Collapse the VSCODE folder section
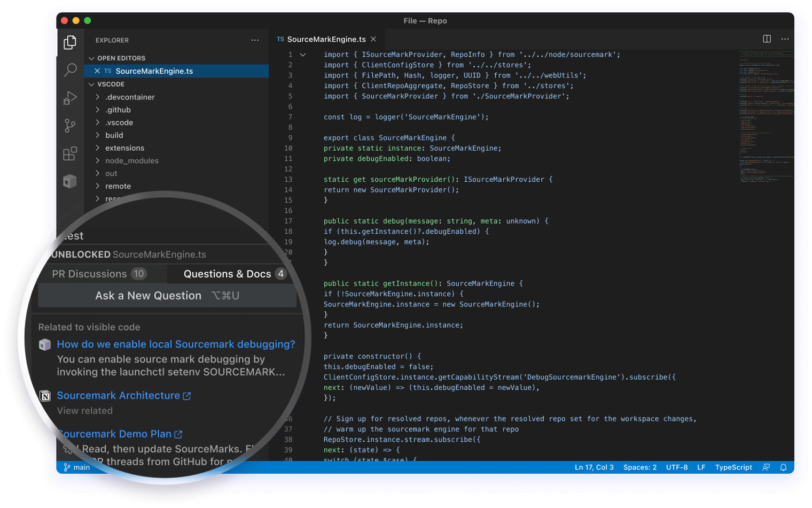Viewport: 812px width, 508px height. pyautogui.click(x=92, y=84)
